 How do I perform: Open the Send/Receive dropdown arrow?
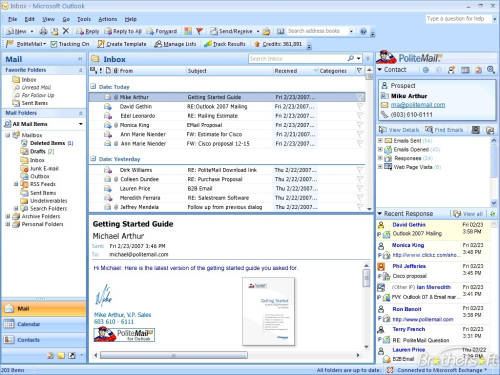click(x=258, y=31)
